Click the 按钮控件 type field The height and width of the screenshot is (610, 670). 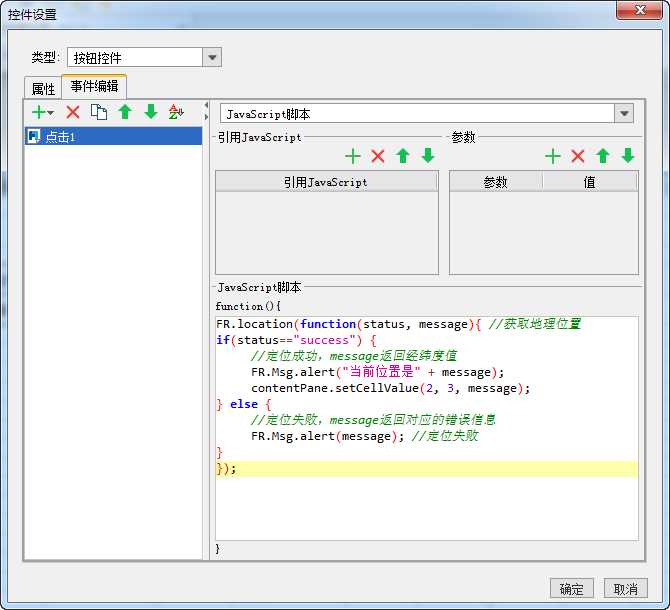coord(135,57)
